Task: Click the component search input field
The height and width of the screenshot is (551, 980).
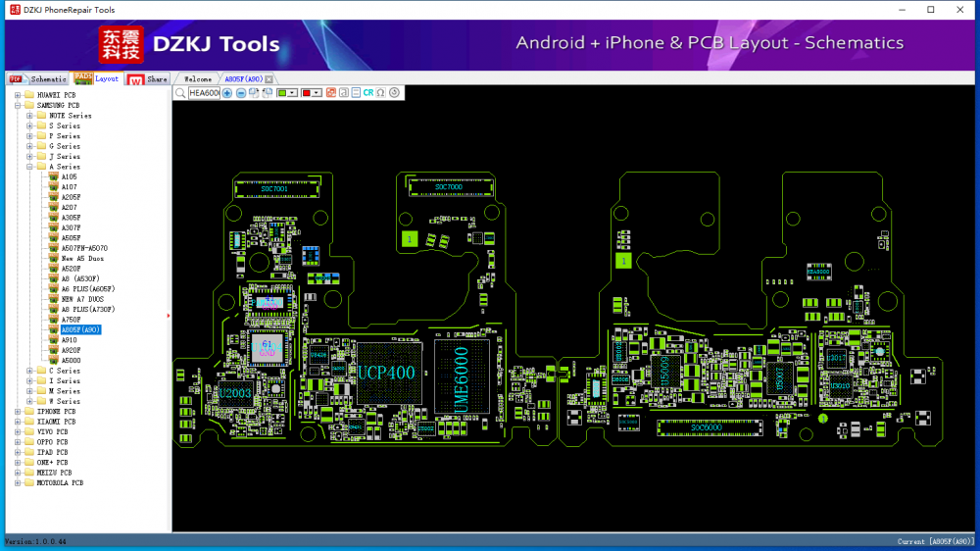Action: tap(204, 92)
